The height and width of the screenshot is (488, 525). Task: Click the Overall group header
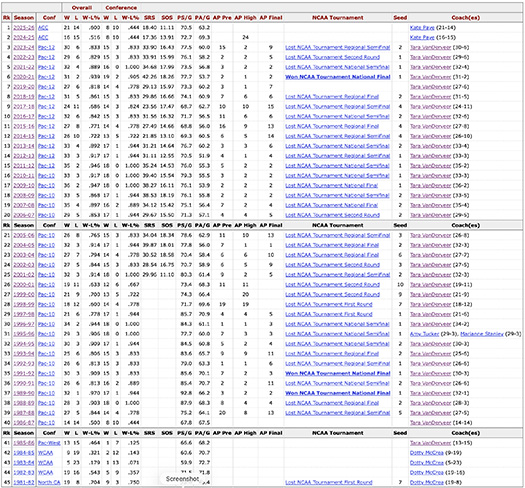coord(82,7)
